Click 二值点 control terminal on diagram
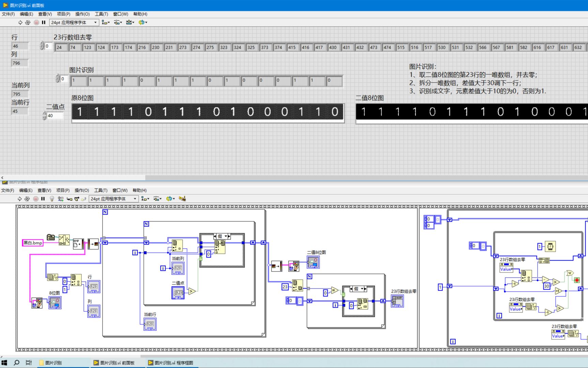 coord(178,293)
